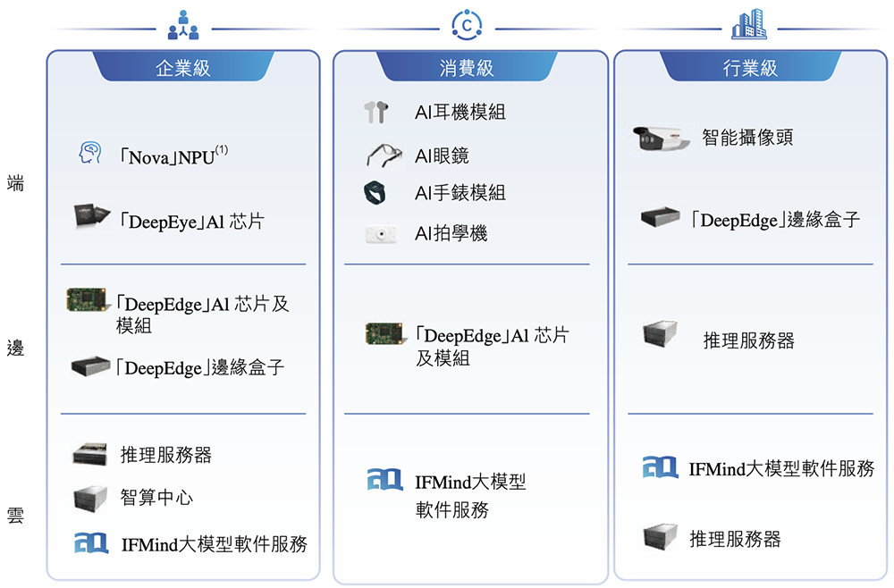
Task: Expand the 企業級 section
Action: (x=182, y=66)
